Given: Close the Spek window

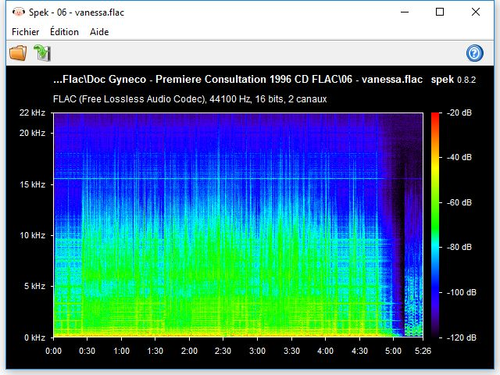Looking at the screenshot, I should coord(476,12).
